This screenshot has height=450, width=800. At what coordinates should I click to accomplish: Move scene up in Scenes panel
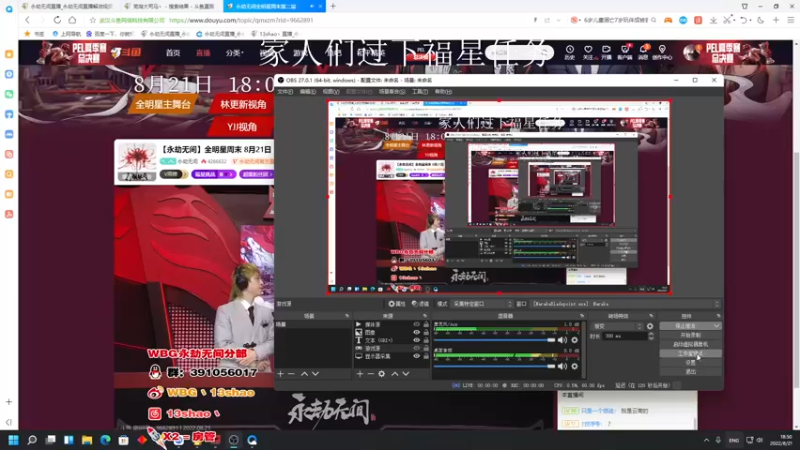pos(304,374)
